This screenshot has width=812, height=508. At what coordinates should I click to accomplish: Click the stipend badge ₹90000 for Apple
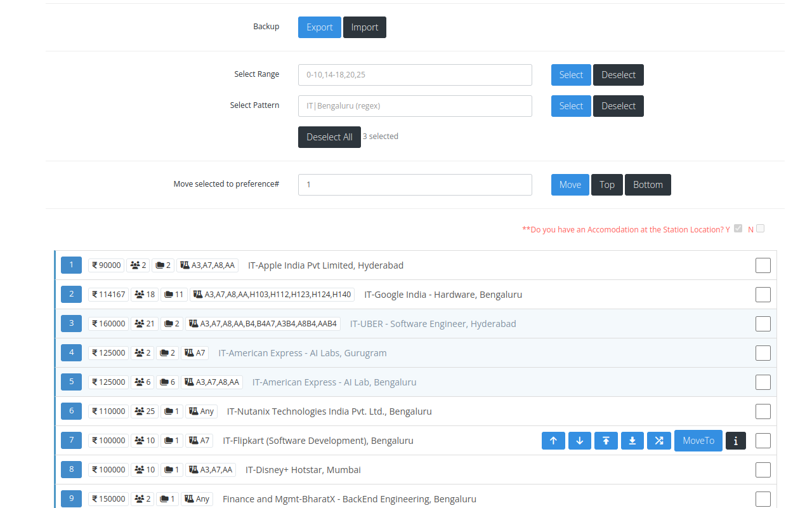click(106, 265)
